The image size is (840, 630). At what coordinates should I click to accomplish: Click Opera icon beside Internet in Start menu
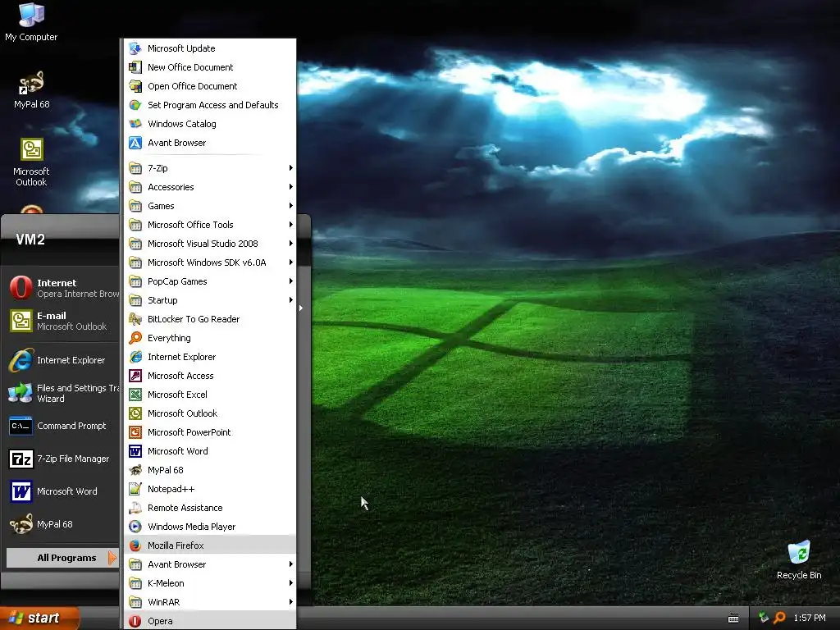tap(21, 288)
